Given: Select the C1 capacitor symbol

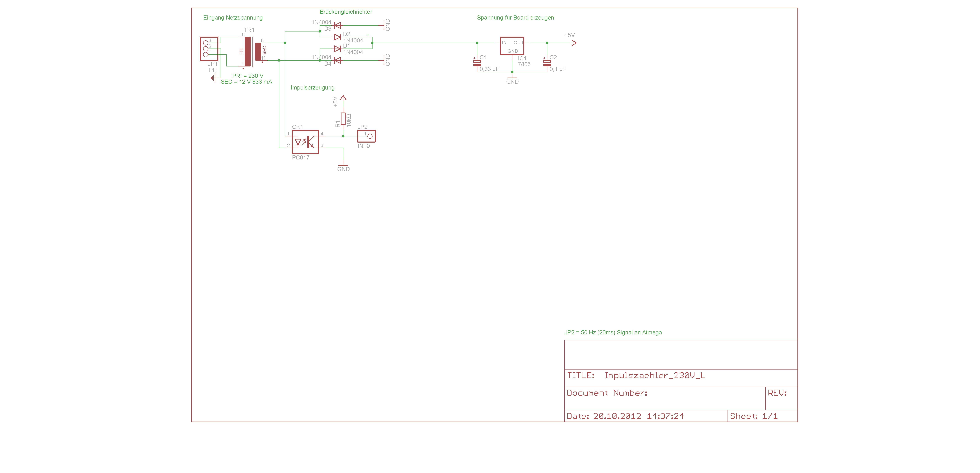Looking at the screenshot, I should point(477,63).
